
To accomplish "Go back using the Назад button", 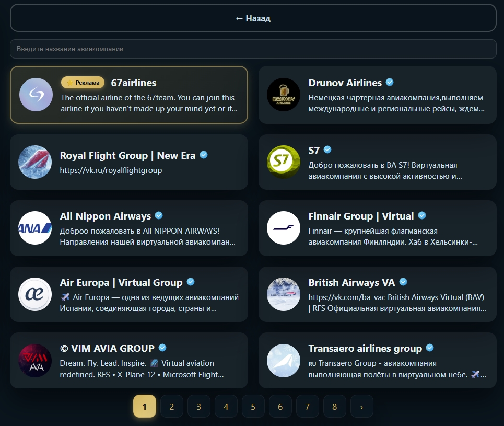I will coord(253,18).
